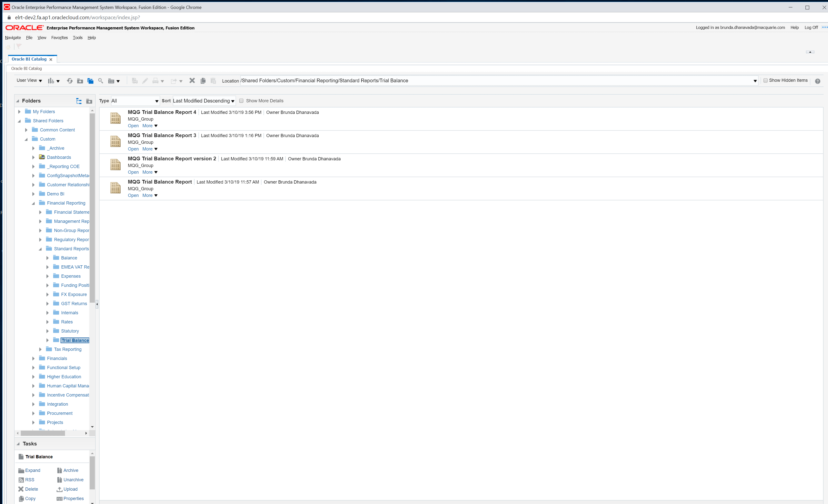Close the Oracle BI Catalog tab
Image resolution: width=828 pixels, height=504 pixels.
[x=51, y=60]
